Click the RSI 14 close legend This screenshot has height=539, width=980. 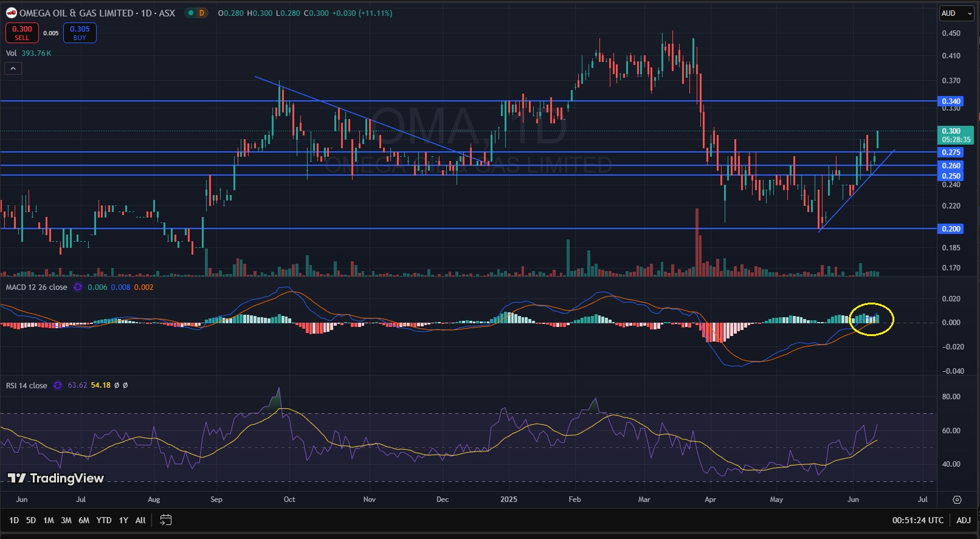coord(26,385)
